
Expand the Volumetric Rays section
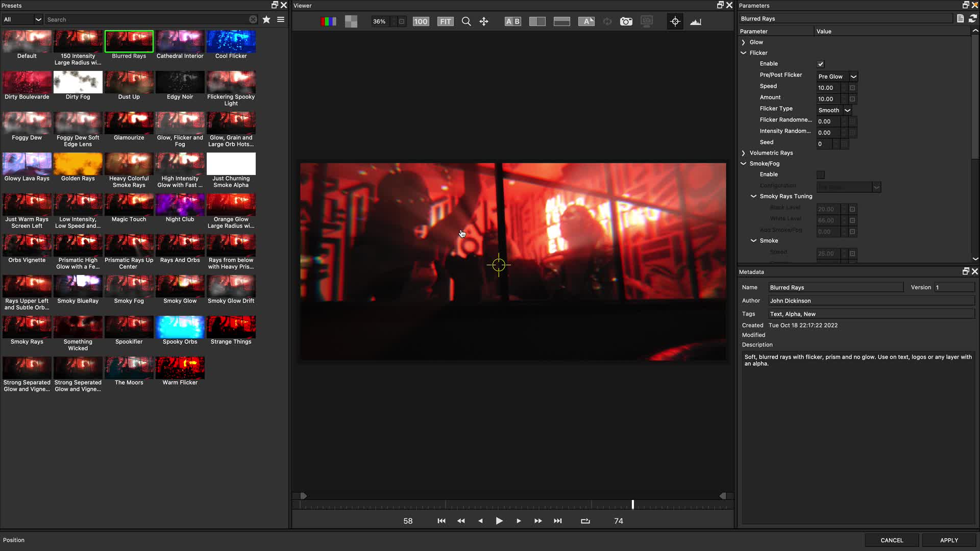click(x=743, y=153)
